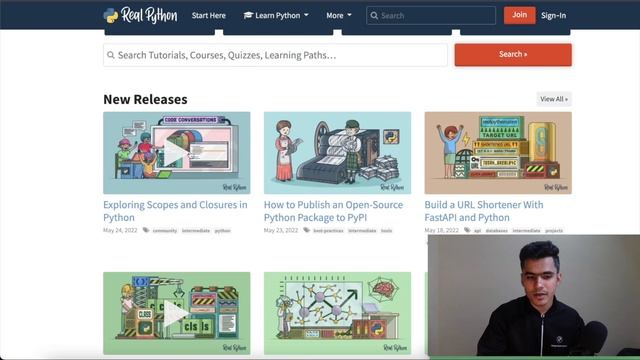
Task: Select the community tag
Action: coord(165,231)
